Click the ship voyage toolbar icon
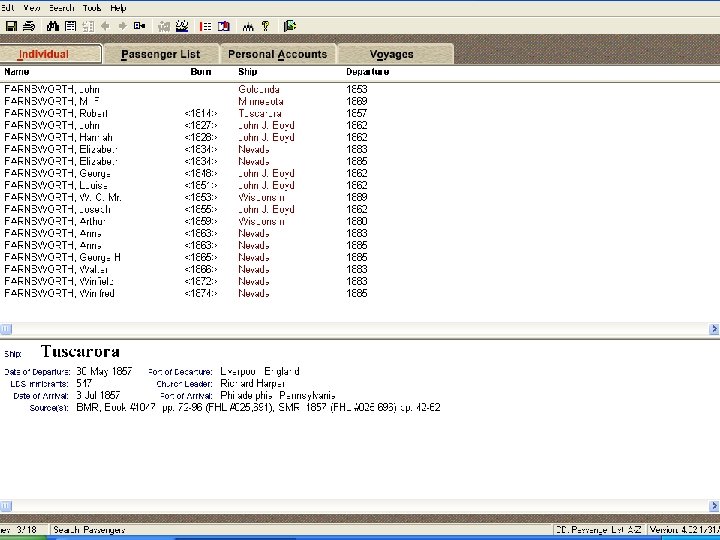 pos(182,25)
